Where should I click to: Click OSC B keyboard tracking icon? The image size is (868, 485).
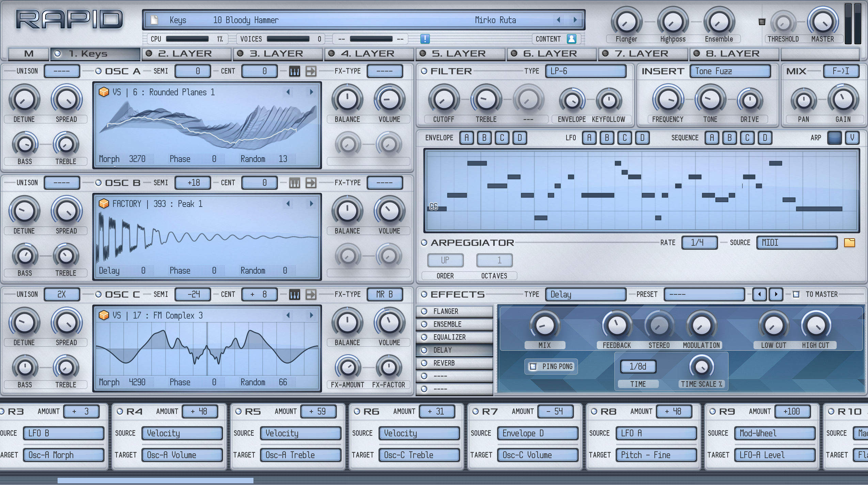[x=295, y=183]
